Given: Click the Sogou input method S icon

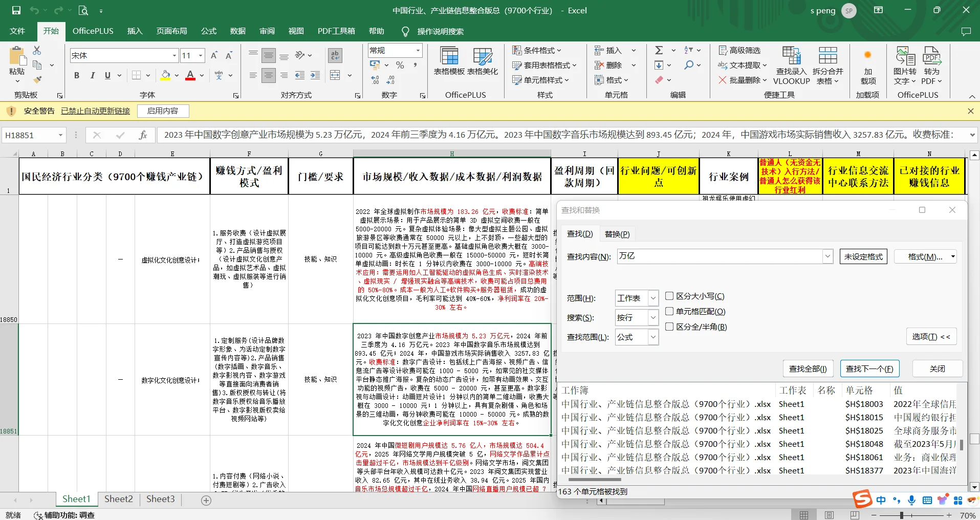Looking at the screenshot, I should (x=862, y=499).
